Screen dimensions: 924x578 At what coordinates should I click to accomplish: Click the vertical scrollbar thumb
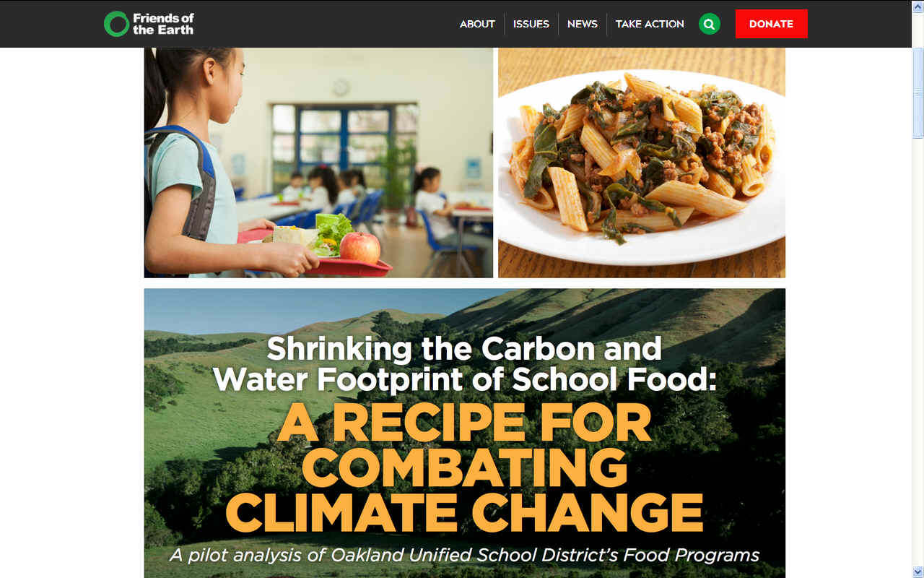point(918,94)
